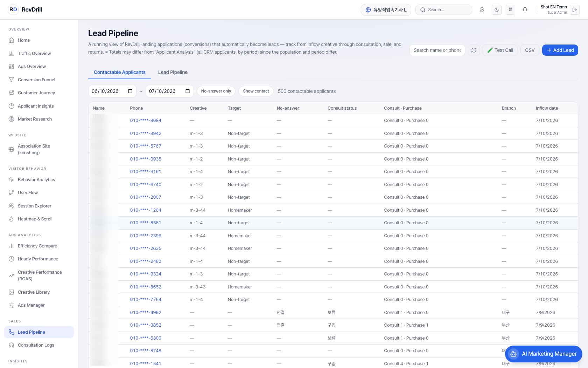Open phone link 010-****-4992

[146, 312]
